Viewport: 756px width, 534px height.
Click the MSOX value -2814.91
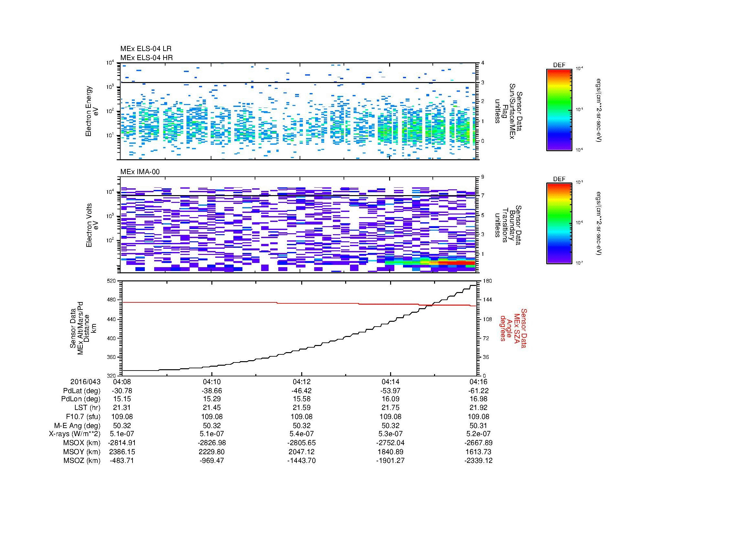coord(122,443)
